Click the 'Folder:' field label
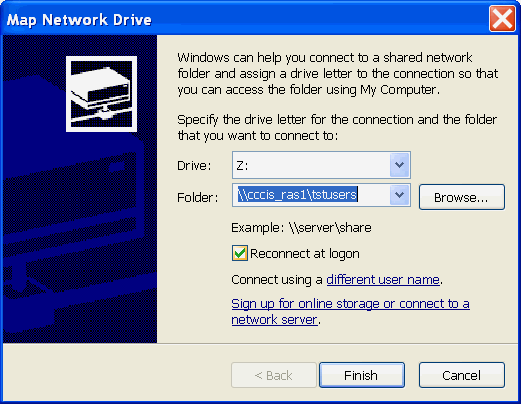Viewport: 521px width, 404px height. (197, 197)
